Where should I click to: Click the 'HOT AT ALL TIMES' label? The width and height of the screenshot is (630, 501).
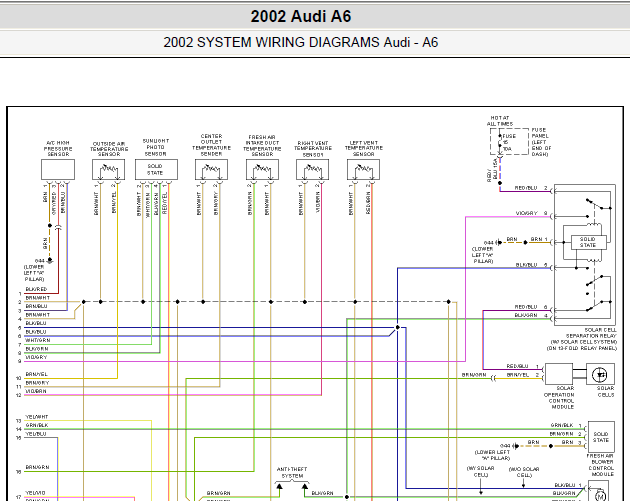(x=500, y=121)
